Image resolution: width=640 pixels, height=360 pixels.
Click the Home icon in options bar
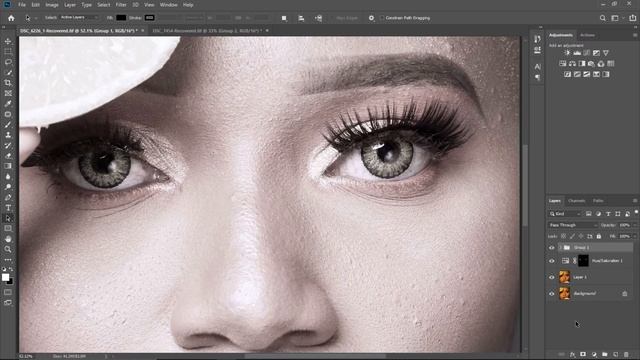point(11,18)
